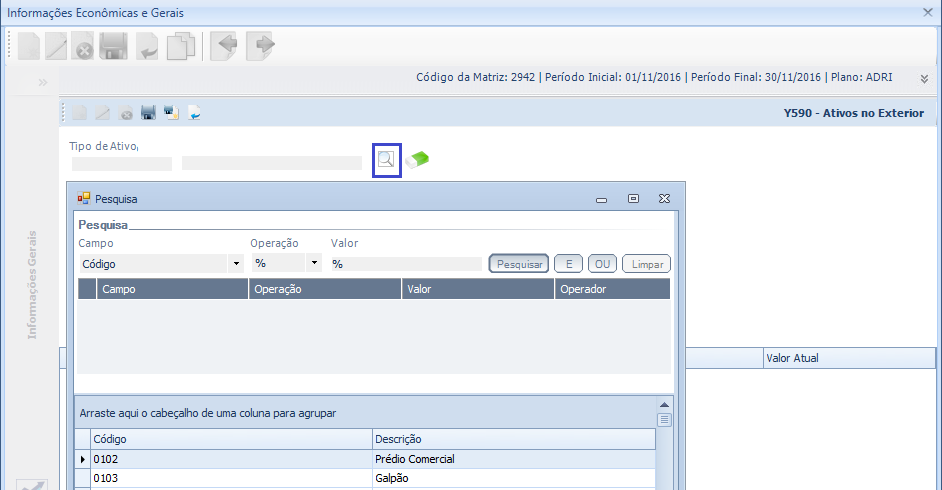Go to previous record with left arrow icon

[225, 46]
